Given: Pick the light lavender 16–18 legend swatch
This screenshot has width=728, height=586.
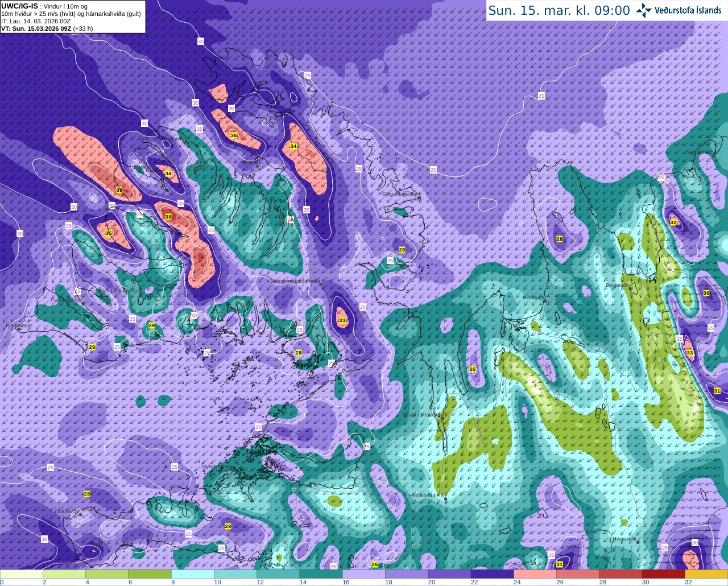Looking at the screenshot, I should (x=364, y=574).
